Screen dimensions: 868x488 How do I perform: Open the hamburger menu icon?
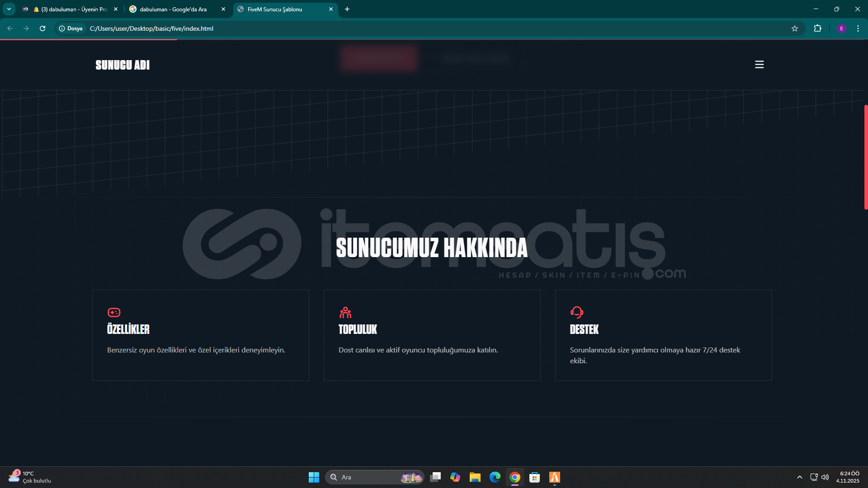click(x=759, y=65)
